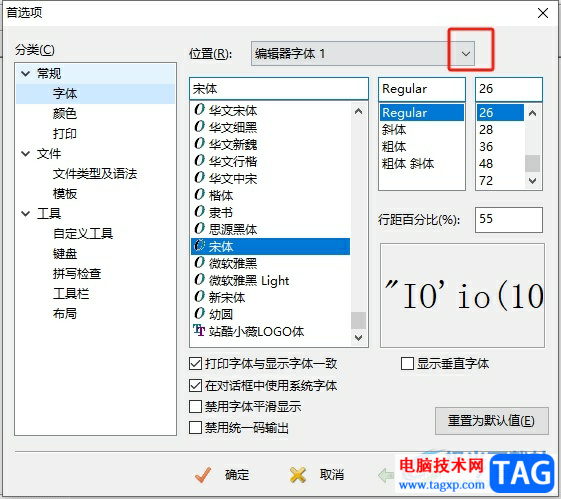Screen dimensions: 561x499
Task: Click the font style input field
Action: [x=422, y=88]
